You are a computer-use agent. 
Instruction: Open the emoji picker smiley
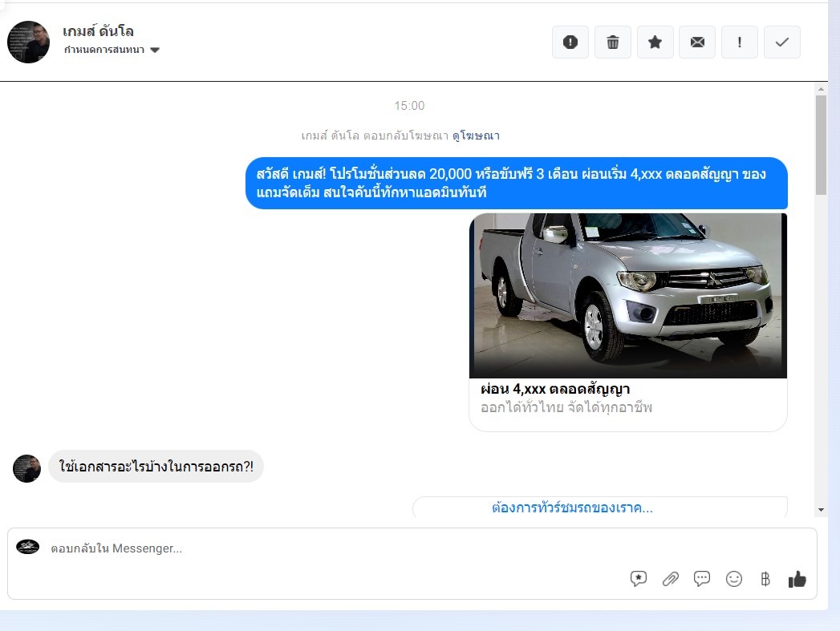(734, 579)
